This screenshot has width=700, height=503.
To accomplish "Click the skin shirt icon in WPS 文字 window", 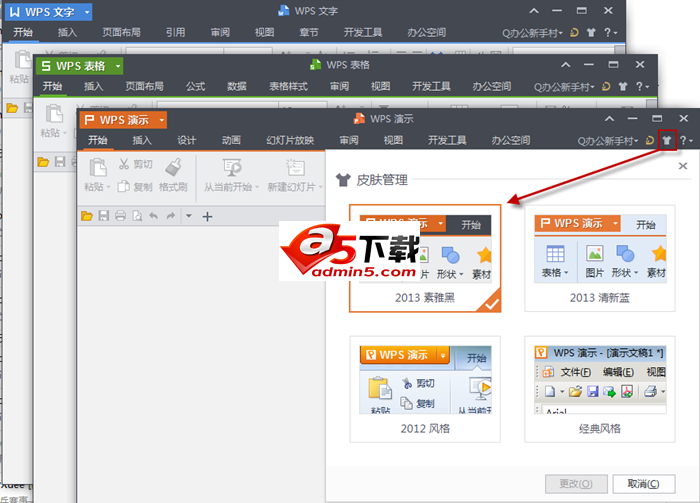I will [x=591, y=33].
